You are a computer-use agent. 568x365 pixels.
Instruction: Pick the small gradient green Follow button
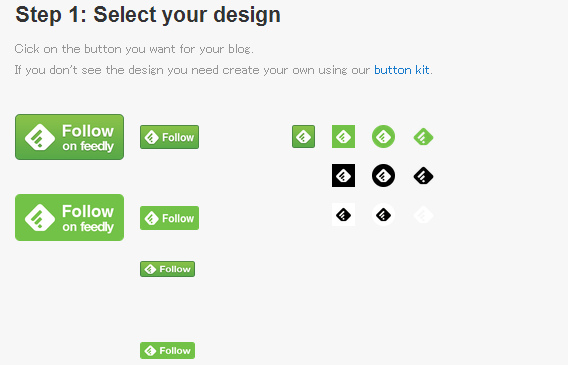click(167, 269)
